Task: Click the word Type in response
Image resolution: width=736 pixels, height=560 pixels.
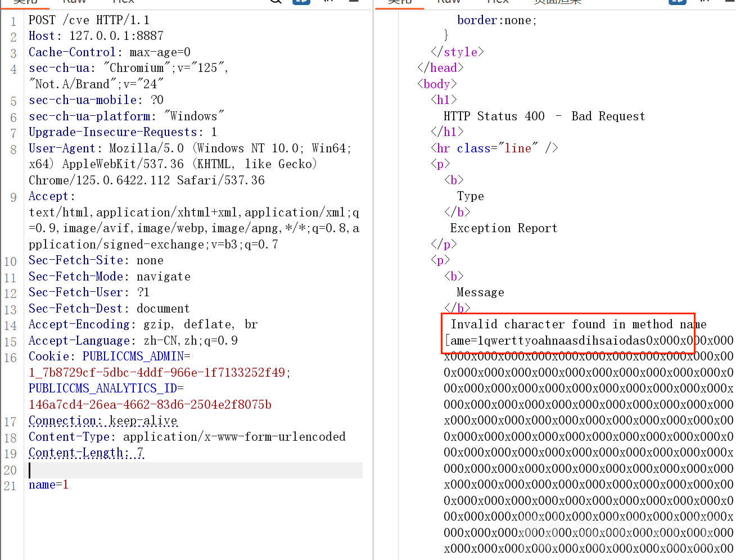Action: 471,196
